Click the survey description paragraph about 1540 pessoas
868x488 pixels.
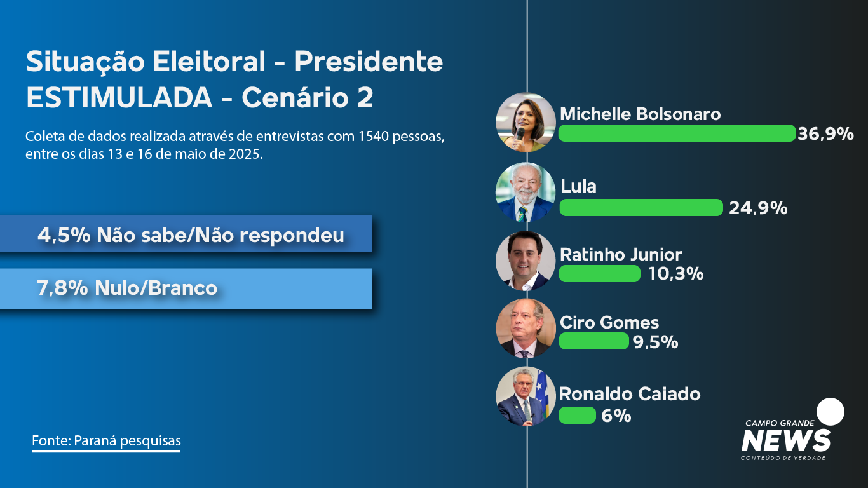click(234, 146)
